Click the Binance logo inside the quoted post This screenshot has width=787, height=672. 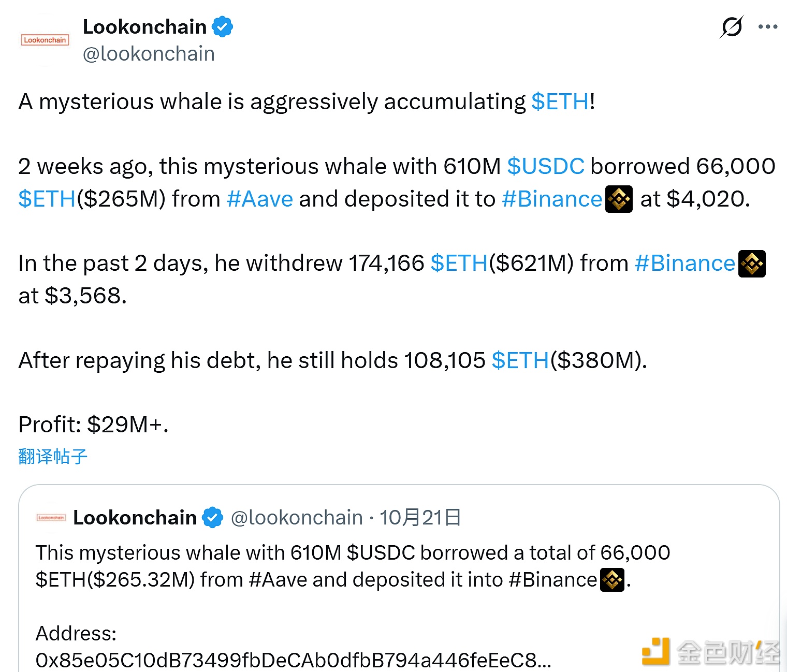pyautogui.click(x=613, y=580)
